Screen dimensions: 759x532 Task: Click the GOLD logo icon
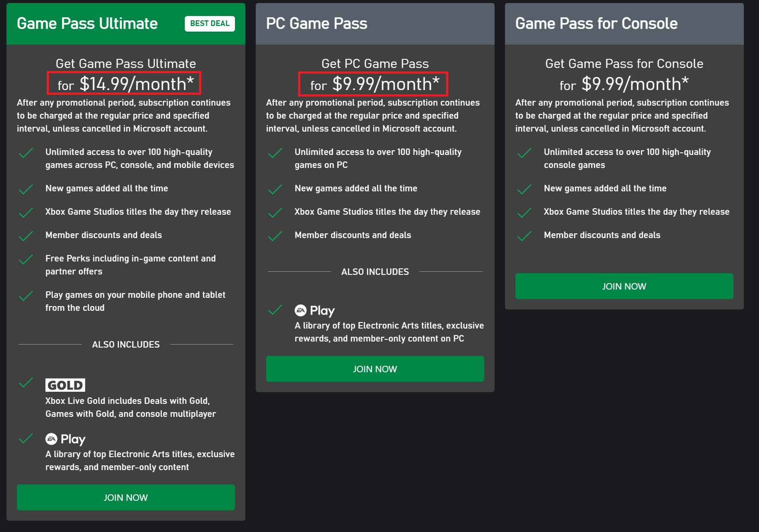pos(65,385)
